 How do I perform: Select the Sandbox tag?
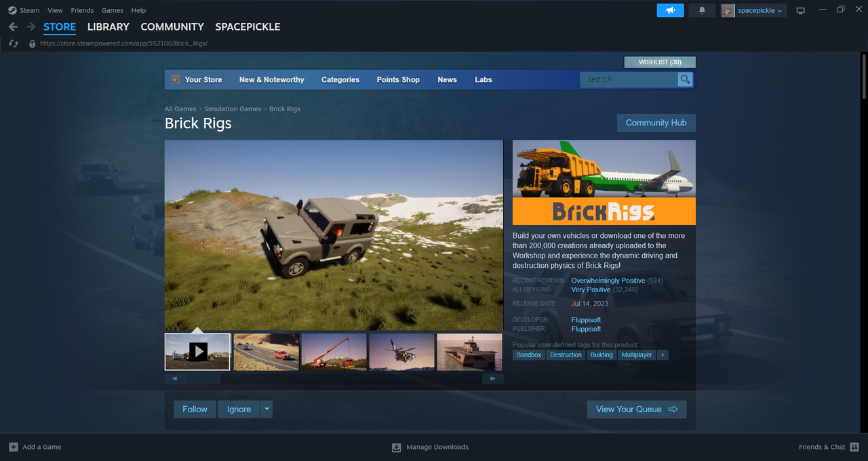[529, 355]
